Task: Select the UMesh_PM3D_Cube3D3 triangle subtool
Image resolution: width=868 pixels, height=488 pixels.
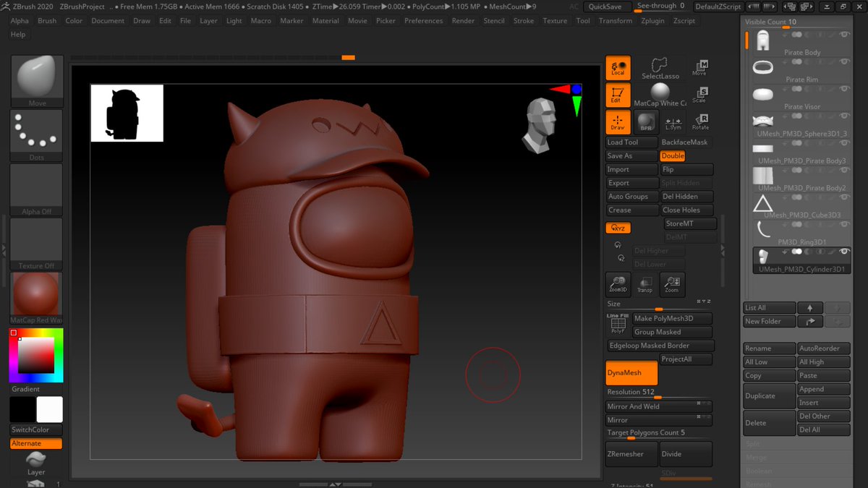Action: point(763,204)
